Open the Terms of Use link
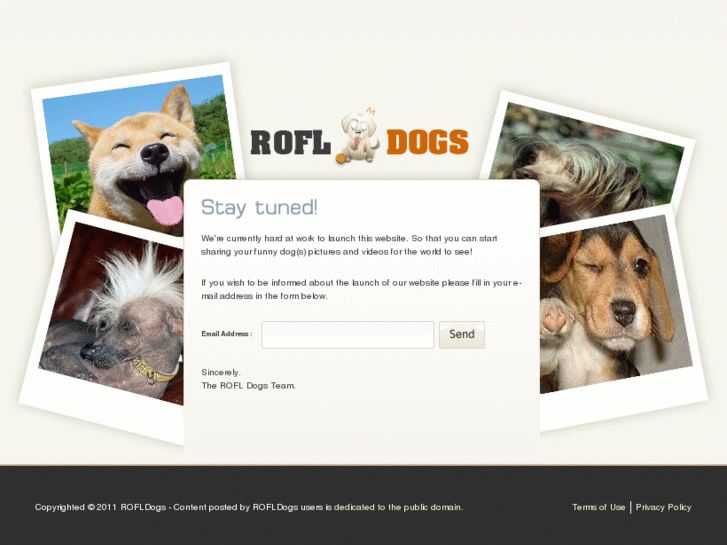Viewport: 727px width, 545px height. [599, 507]
